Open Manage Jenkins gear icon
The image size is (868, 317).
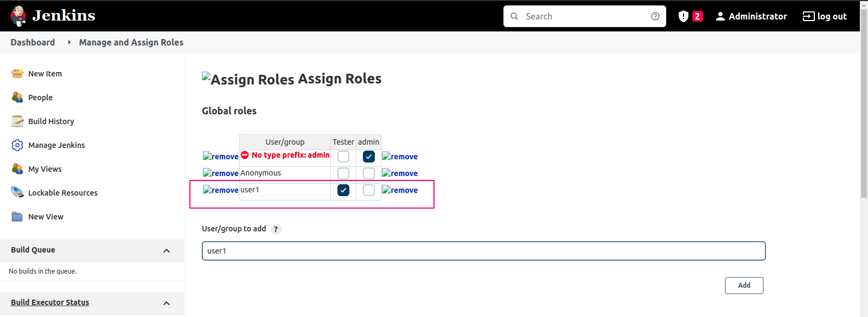point(17,145)
